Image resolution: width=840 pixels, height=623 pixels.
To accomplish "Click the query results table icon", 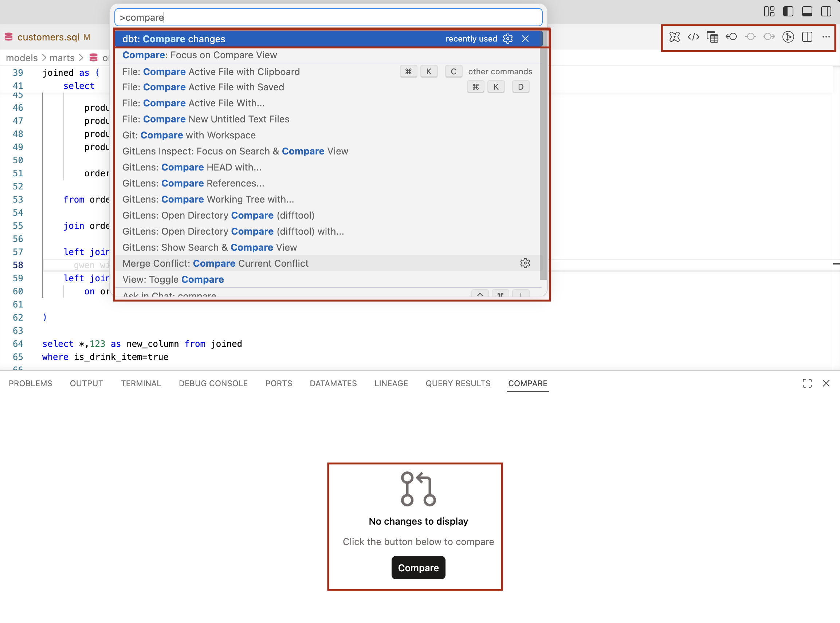I will 712,37.
